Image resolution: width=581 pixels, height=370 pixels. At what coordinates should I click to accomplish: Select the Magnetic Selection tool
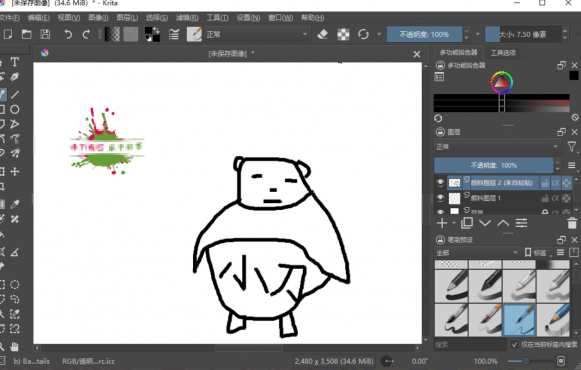(x=14, y=329)
